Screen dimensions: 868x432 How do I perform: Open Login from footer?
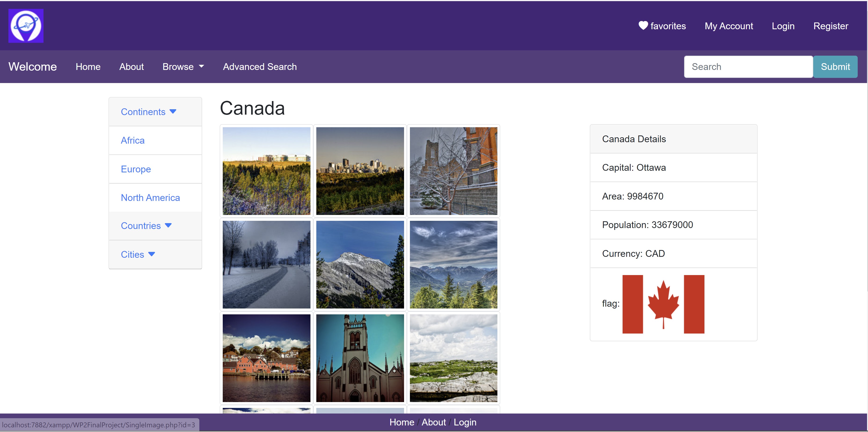[465, 422]
